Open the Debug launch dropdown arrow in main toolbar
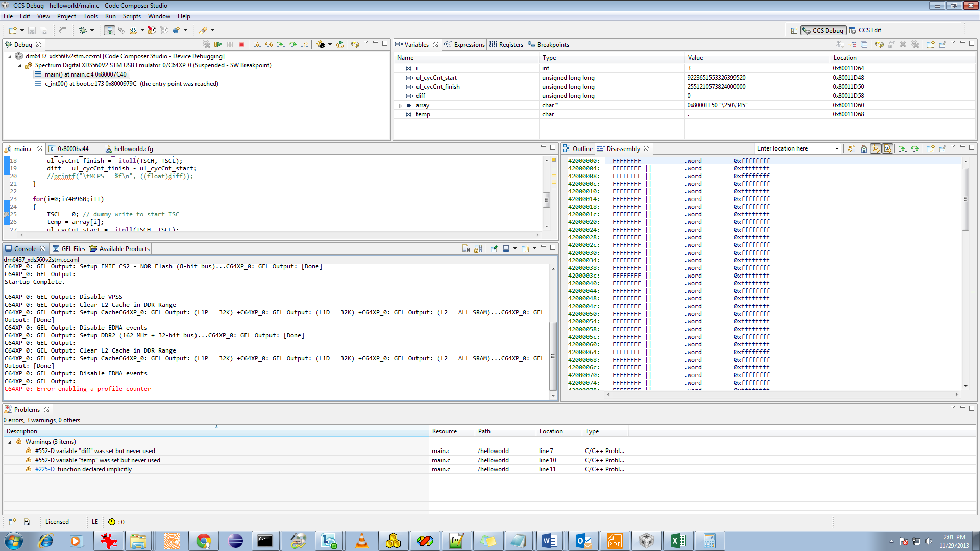980x551 pixels. tap(92, 31)
